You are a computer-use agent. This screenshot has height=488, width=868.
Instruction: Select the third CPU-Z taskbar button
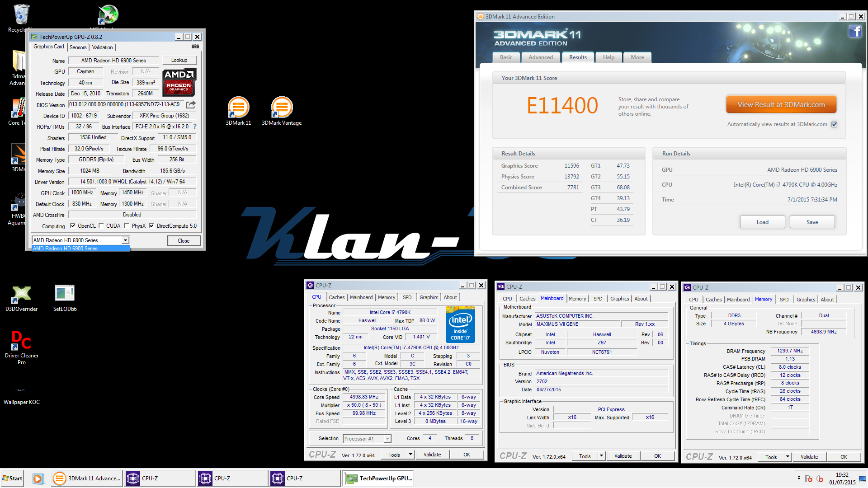[304, 479]
